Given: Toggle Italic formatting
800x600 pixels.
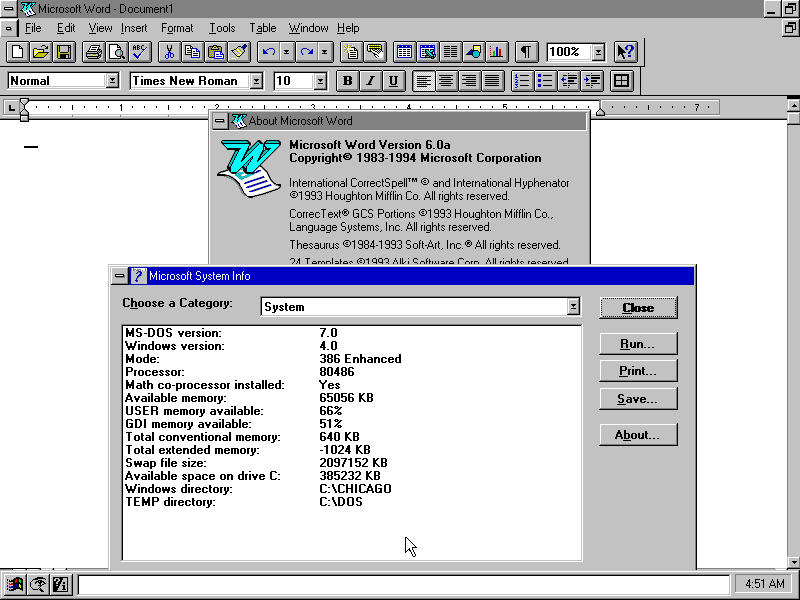Looking at the screenshot, I should pos(370,81).
